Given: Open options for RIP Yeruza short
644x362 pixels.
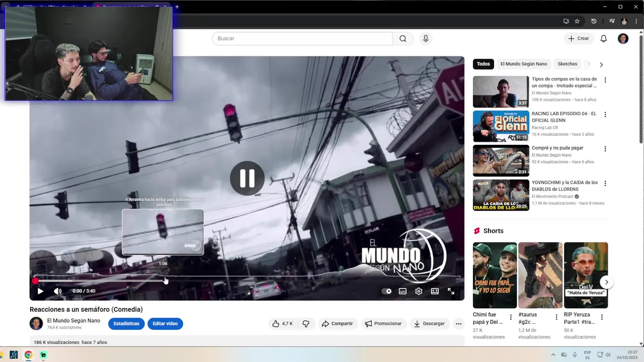Looking at the screenshot, I should pos(602,317).
